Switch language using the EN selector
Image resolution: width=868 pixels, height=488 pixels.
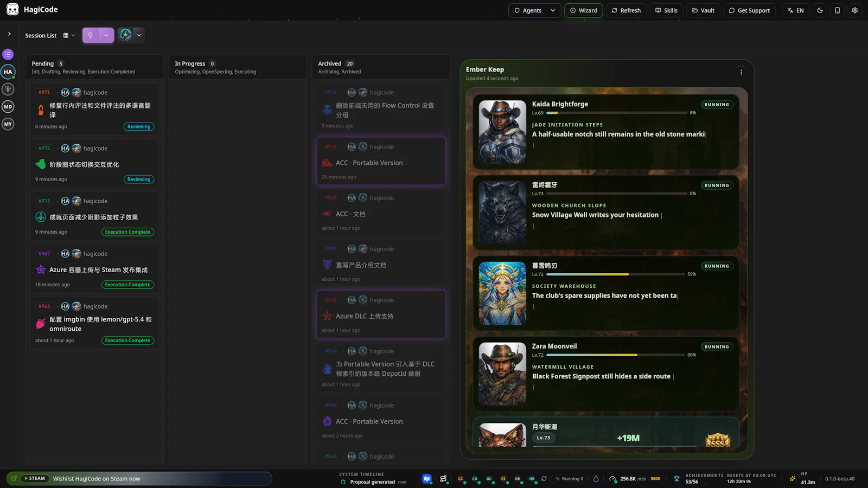(795, 10)
